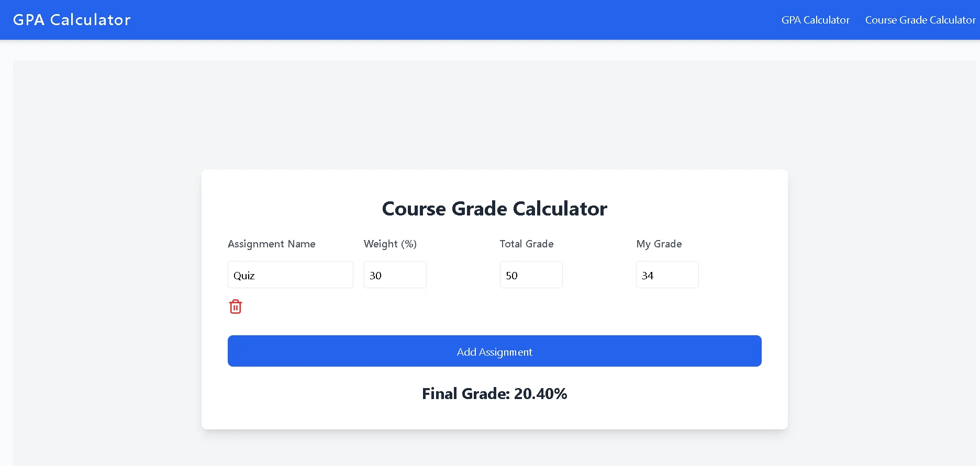Focus the Assignment Name field containing Quiz
980x466 pixels.
pyautogui.click(x=290, y=275)
